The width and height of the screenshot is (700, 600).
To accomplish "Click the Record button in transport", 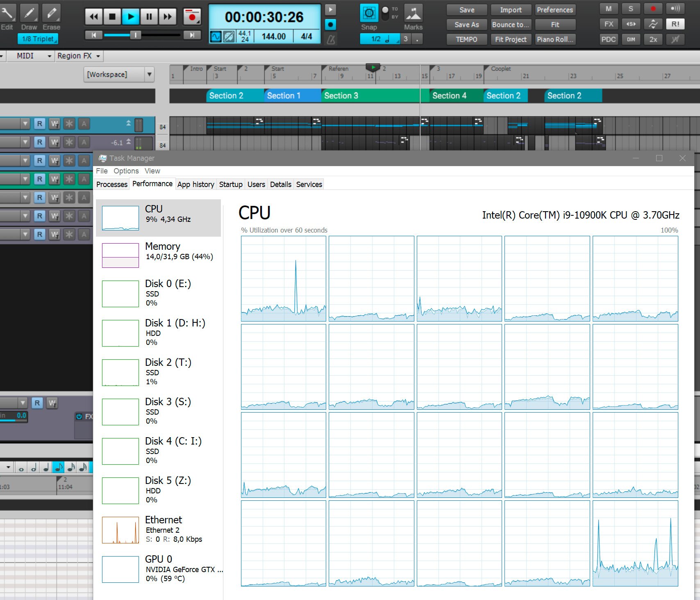I will (x=192, y=17).
